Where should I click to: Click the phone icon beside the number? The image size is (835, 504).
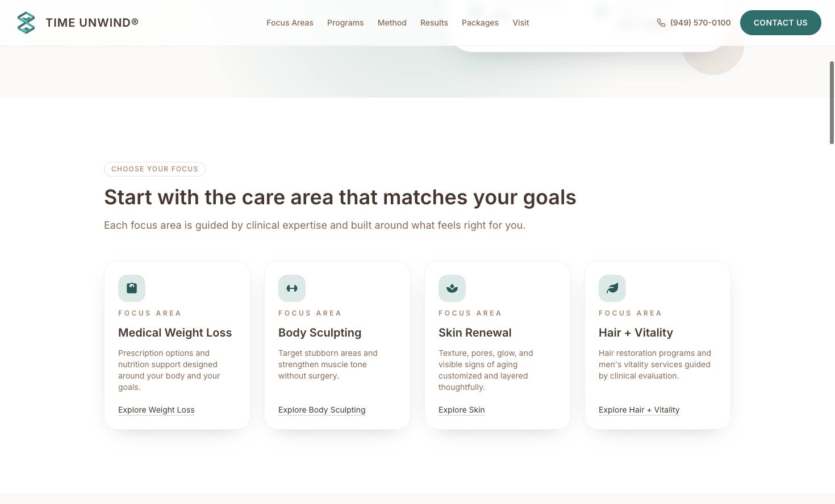(x=661, y=23)
